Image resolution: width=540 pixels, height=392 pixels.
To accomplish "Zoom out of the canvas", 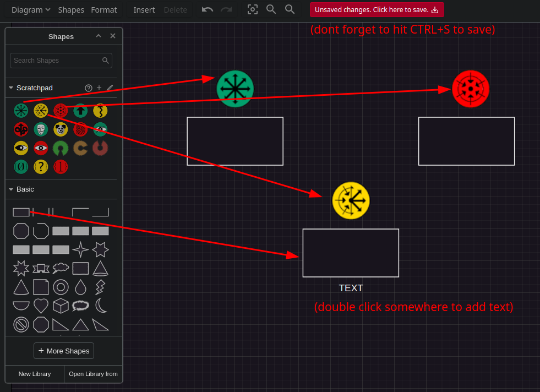I will click(290, 10).
